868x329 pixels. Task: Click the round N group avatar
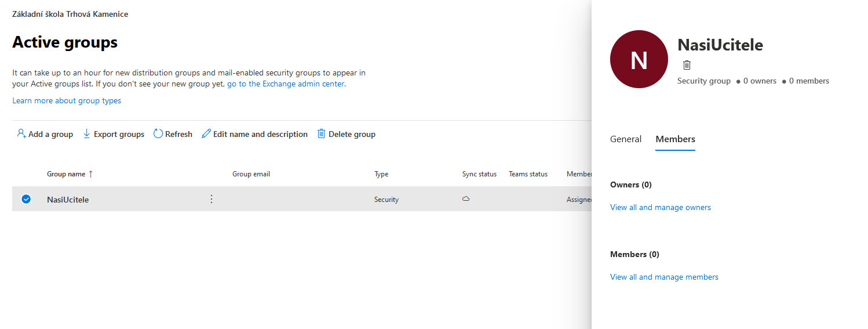tap(639, 59)
